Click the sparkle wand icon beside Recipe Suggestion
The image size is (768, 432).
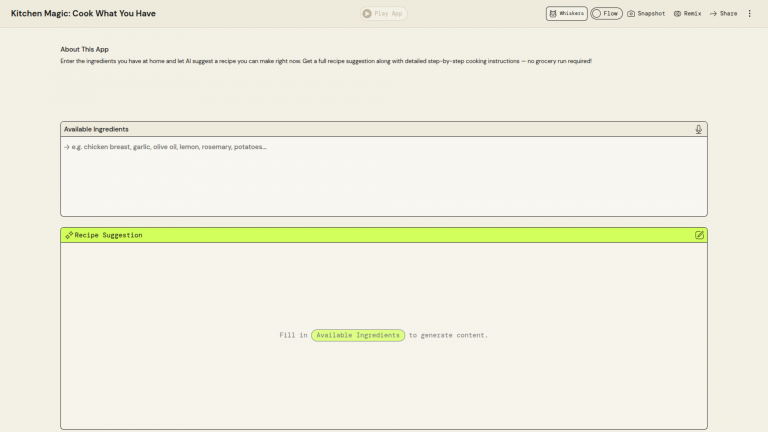(x=69, y=235)
